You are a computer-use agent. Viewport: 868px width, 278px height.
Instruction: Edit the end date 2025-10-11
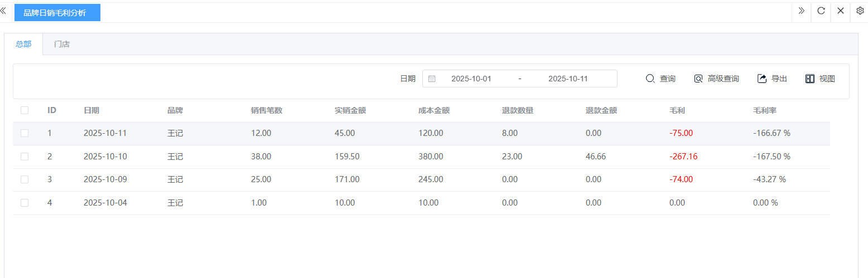tap(568, 79)
